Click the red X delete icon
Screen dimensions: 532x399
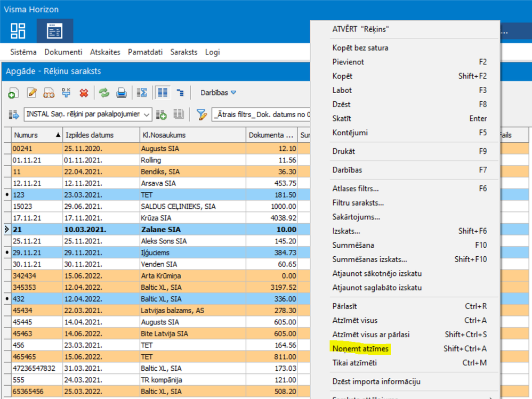click(x=84, y=93)
